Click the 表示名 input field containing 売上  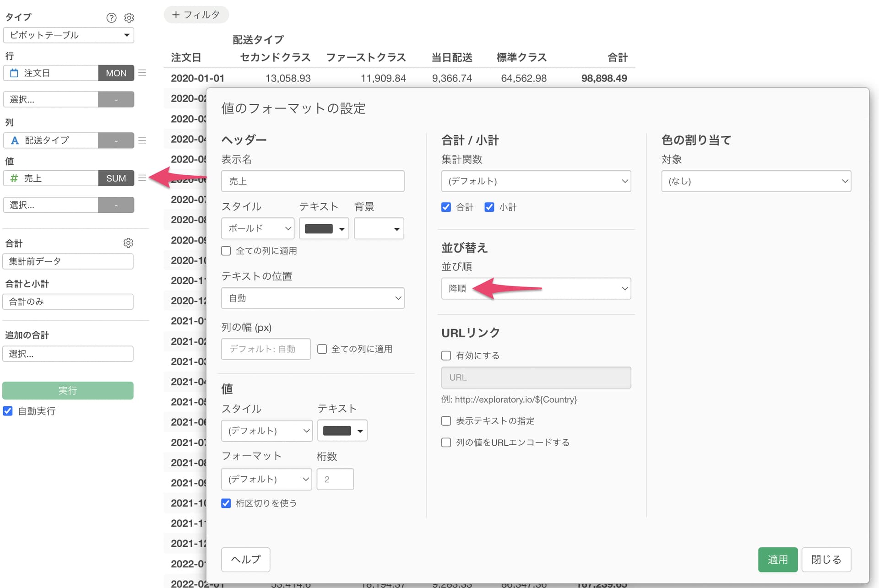click(312, 181)
